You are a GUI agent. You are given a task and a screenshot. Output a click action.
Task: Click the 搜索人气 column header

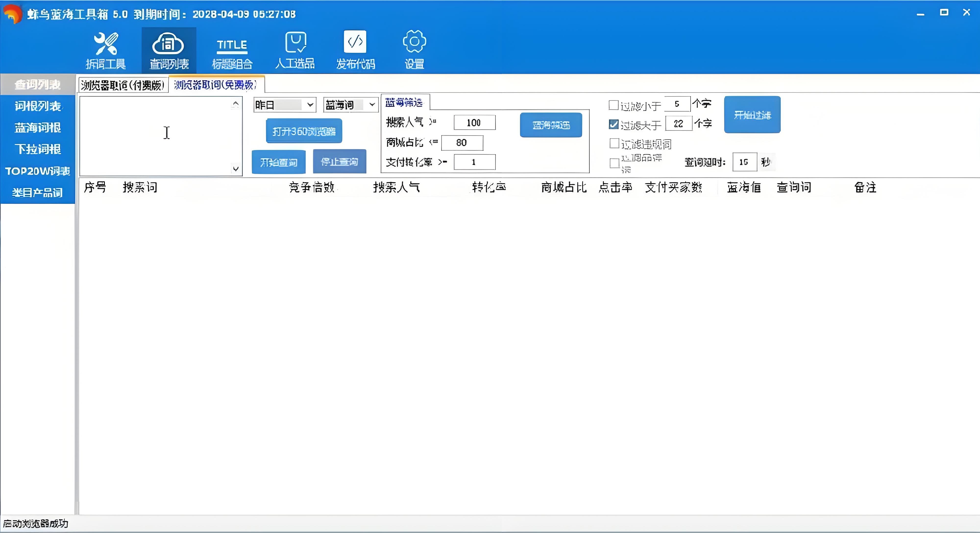pos(396,187)
